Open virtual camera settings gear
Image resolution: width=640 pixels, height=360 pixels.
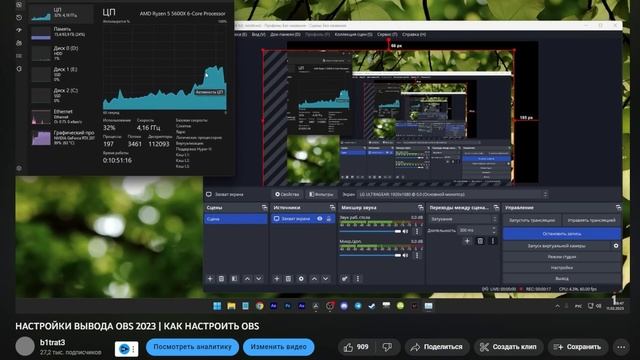[x=616, y=246]
